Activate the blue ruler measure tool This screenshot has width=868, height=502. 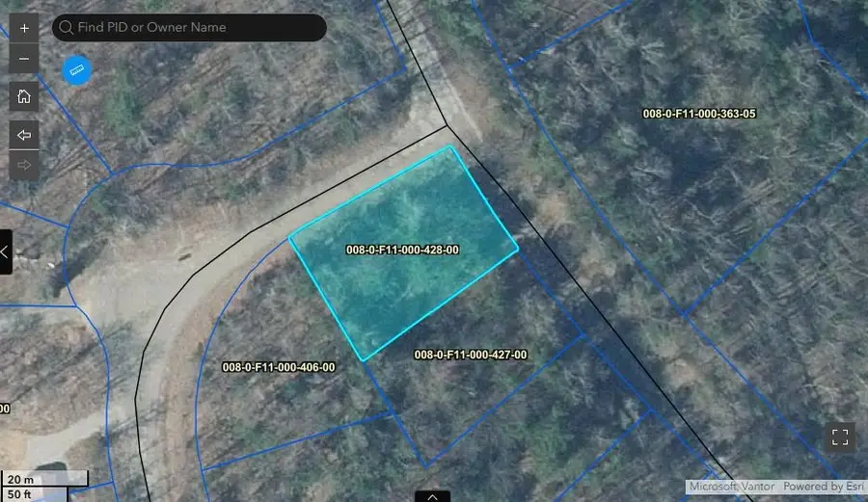click(77, 69)
